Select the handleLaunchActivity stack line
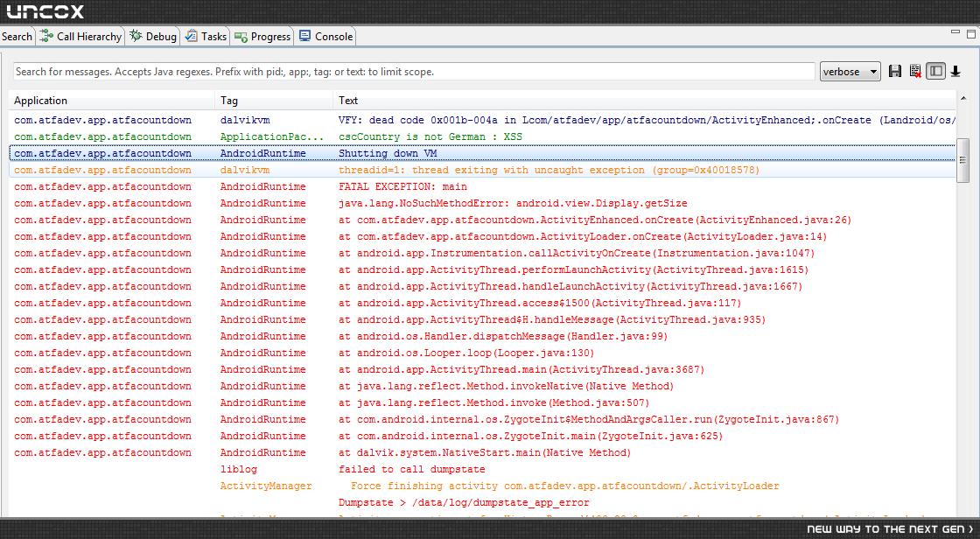 point(482,286)
